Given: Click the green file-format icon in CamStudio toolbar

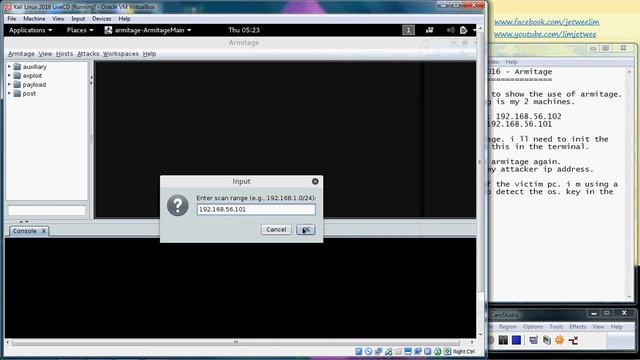Looking at the screenshot, I should (547, 340).
